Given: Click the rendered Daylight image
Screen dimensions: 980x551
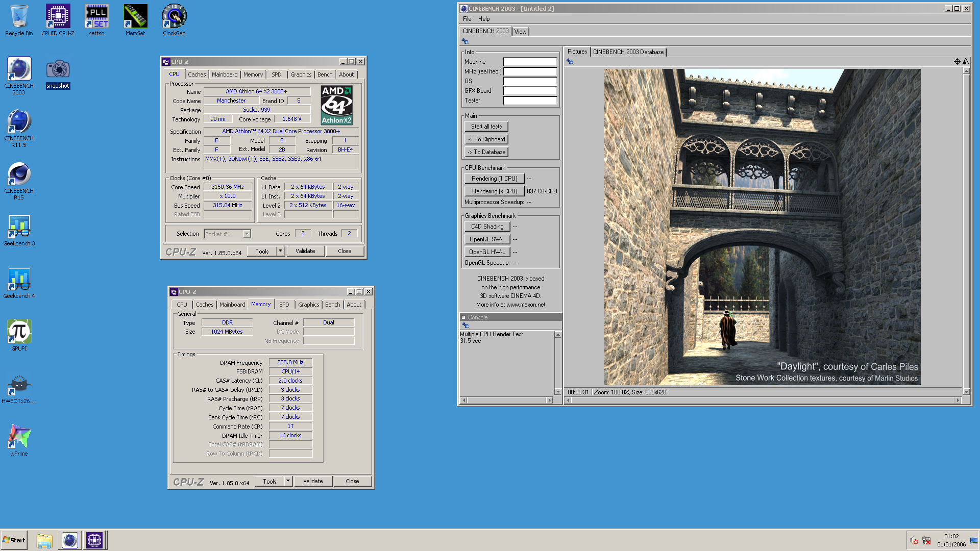Looking at the screenshot, I should pos(763,227).
